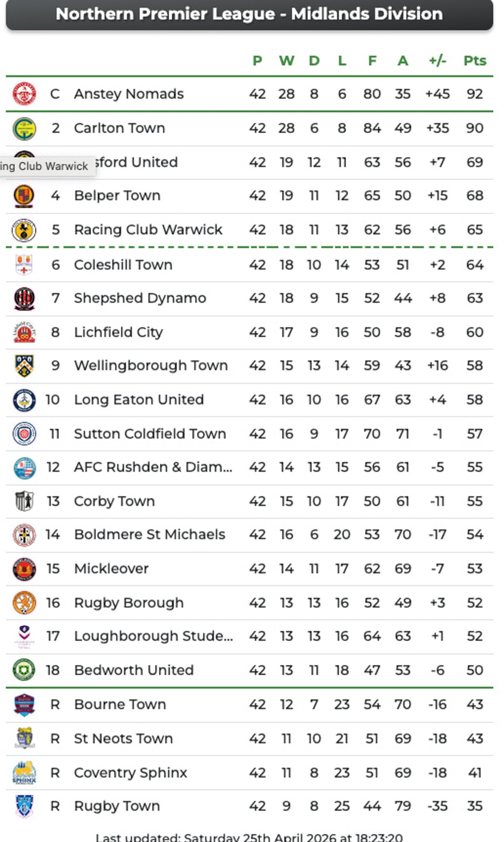This screenshot has width=504, height=842.
Task: Click the Rugby Town badge icon
Action: [24, 805]
